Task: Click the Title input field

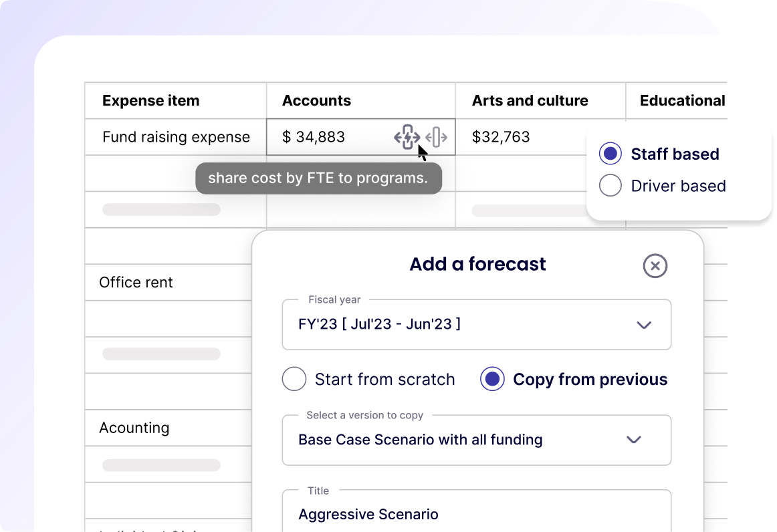Action: click(477, 511)
